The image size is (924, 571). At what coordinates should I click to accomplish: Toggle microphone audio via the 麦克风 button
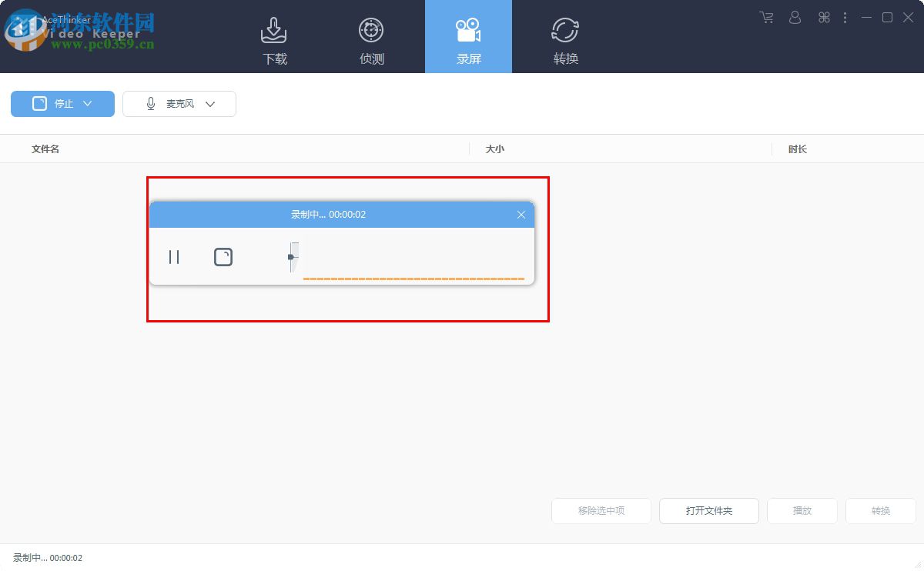[179, 103]
